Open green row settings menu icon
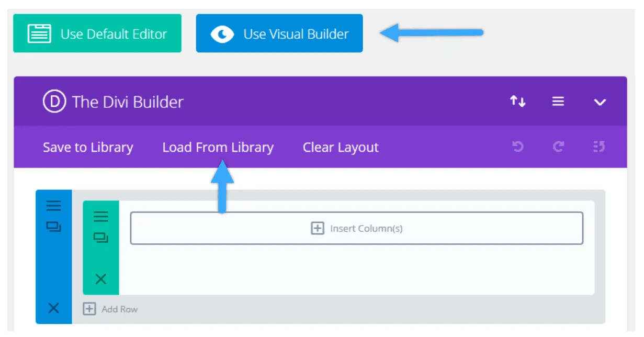Viewport: 644px width, 337px height. click(100, 216)
